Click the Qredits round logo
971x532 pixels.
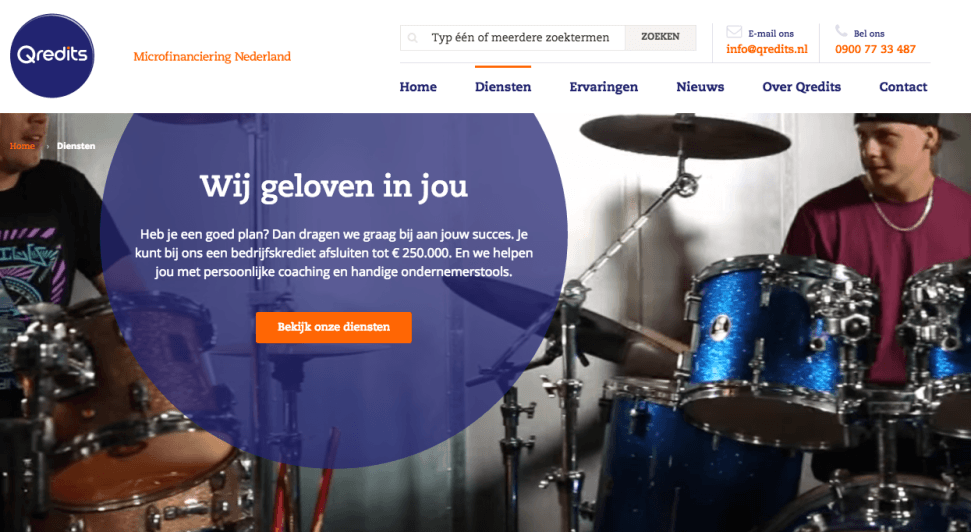point(52,56)
